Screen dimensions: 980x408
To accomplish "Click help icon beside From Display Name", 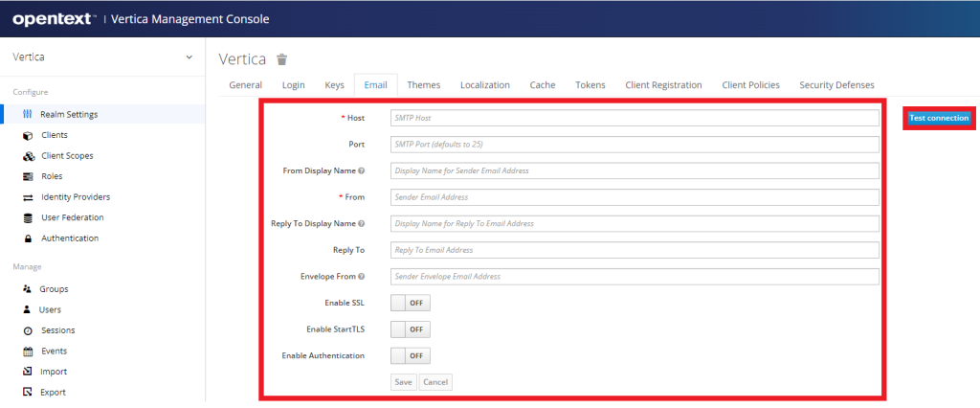I will [x=361, y=170].
